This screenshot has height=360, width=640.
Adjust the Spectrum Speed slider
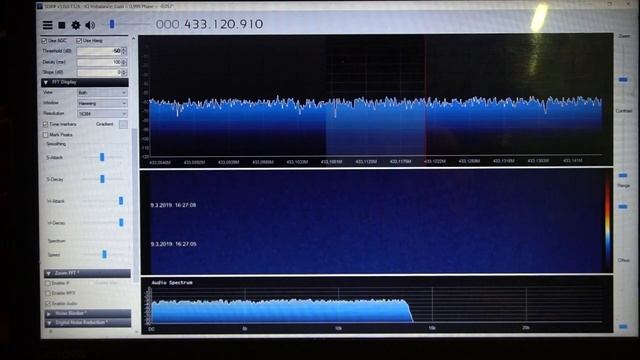click(x=104, y=254)
